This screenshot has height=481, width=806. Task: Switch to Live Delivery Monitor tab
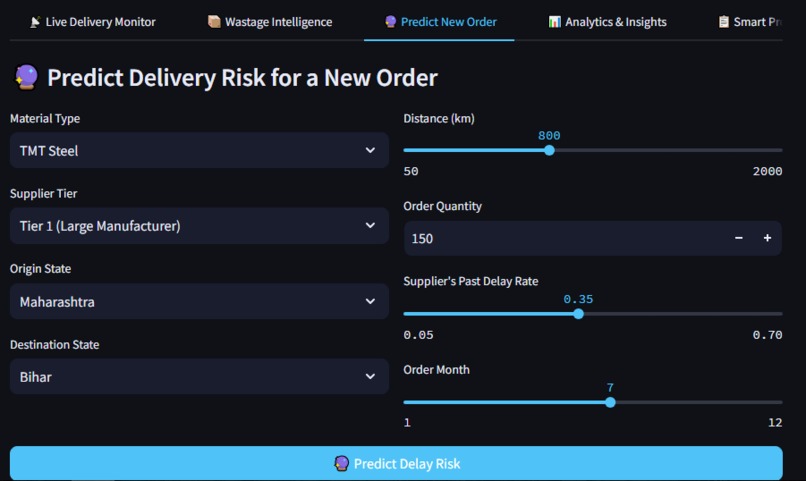point(93,22)
